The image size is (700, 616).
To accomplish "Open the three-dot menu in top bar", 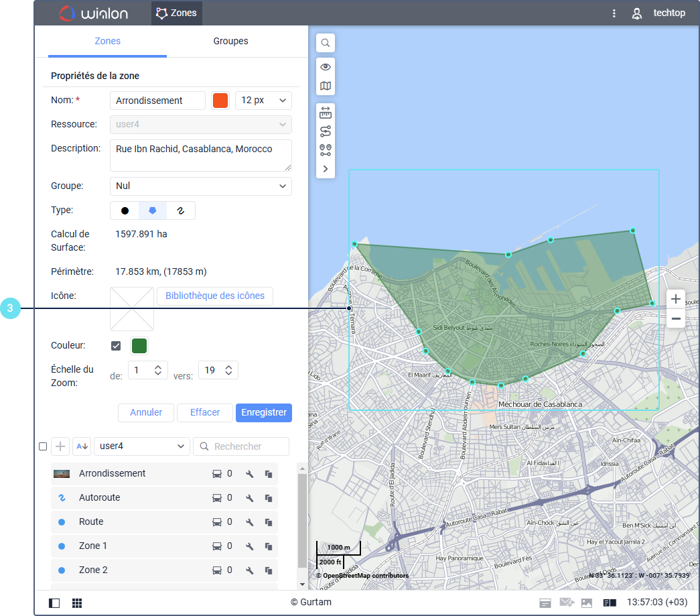I will [614, 13].
